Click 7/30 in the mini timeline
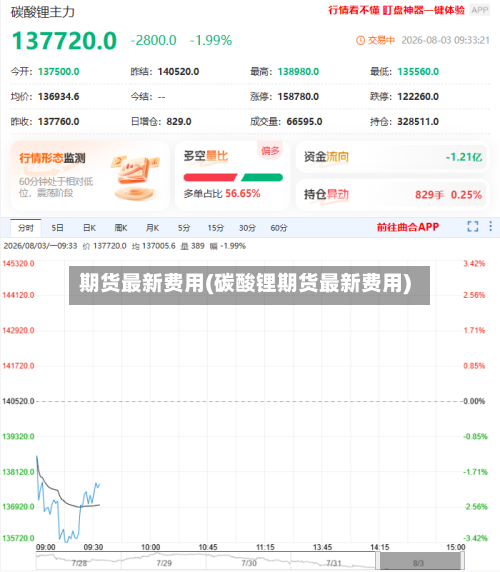The width and height of the screenshot is (500, 572). pos(249,563)
